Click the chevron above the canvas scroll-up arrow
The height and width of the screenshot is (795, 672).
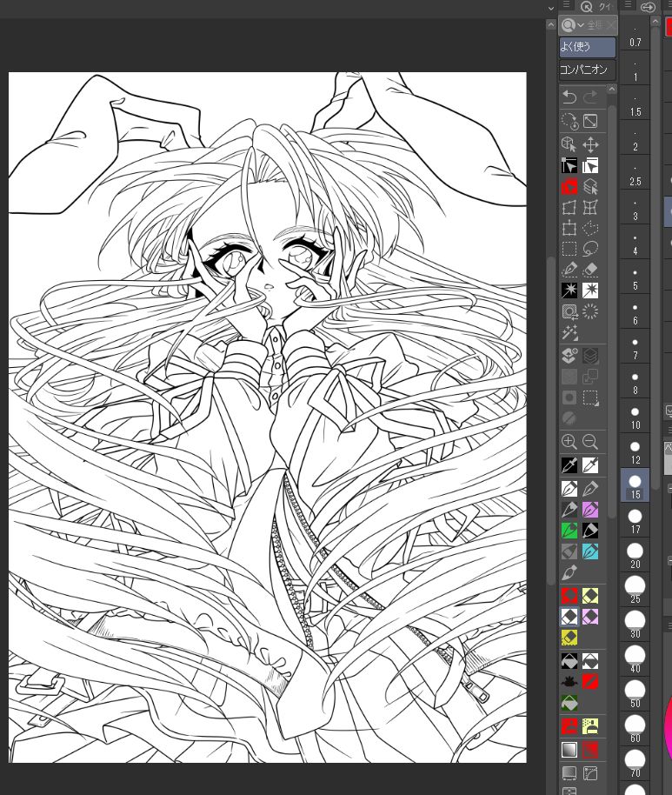click(551, 8)
